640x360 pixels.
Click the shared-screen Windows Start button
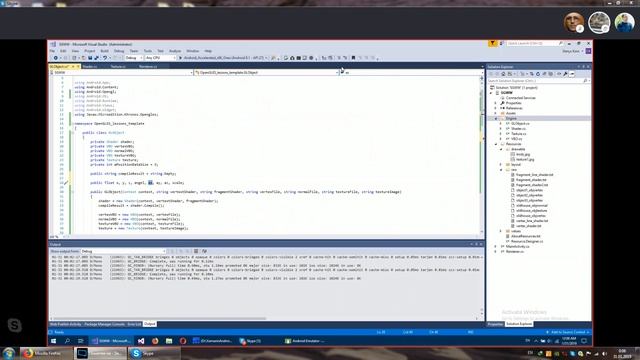pos(53,341)
